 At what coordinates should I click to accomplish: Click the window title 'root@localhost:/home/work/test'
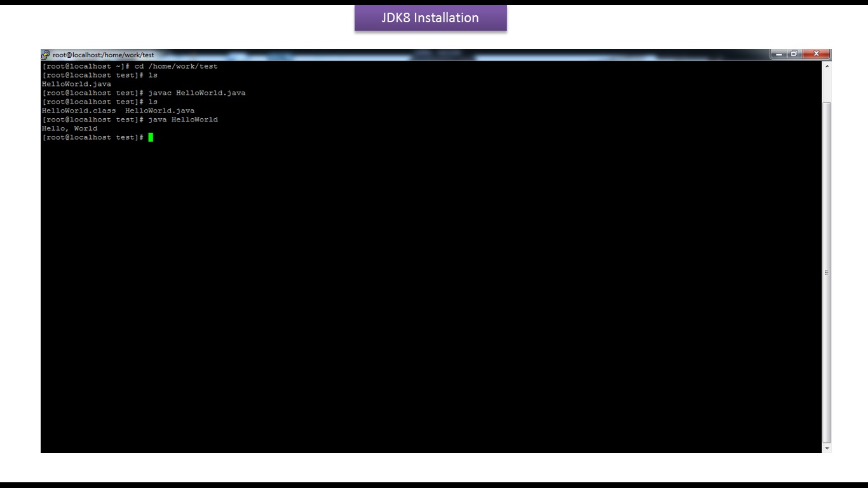coord(103,55)
